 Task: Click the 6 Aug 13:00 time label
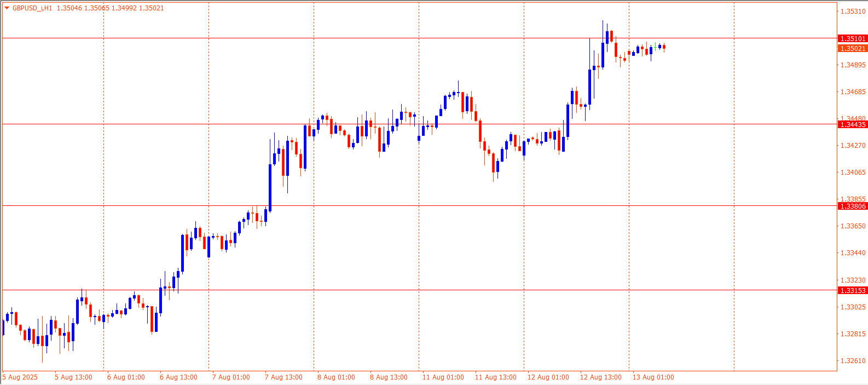pos(178,377)
